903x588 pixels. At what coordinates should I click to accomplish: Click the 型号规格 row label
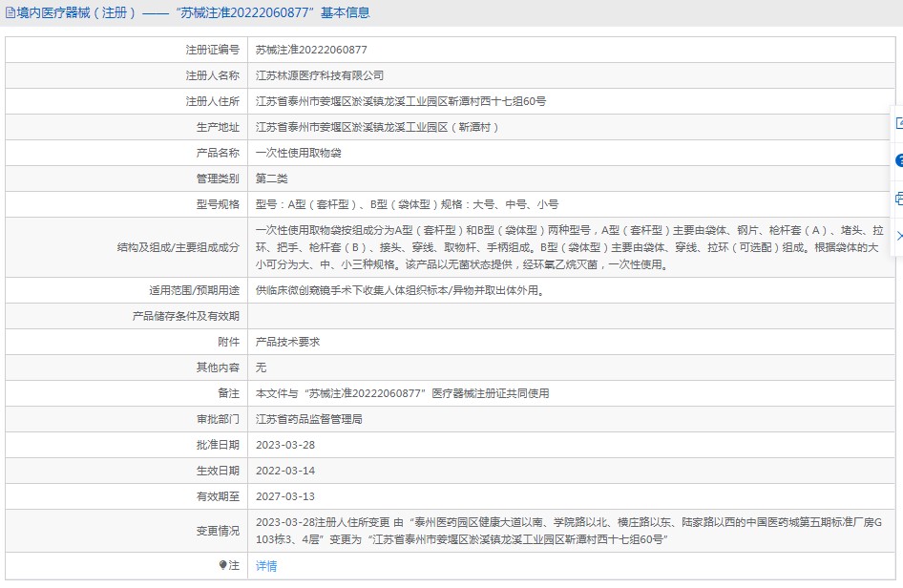(x=218, y=204)
